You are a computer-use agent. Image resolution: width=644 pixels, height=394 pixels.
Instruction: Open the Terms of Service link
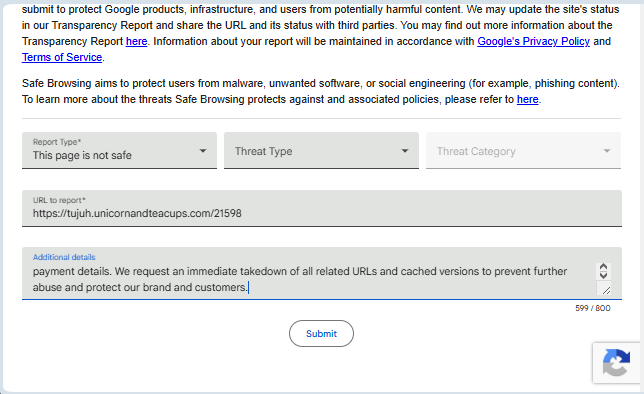coord(62,58)
